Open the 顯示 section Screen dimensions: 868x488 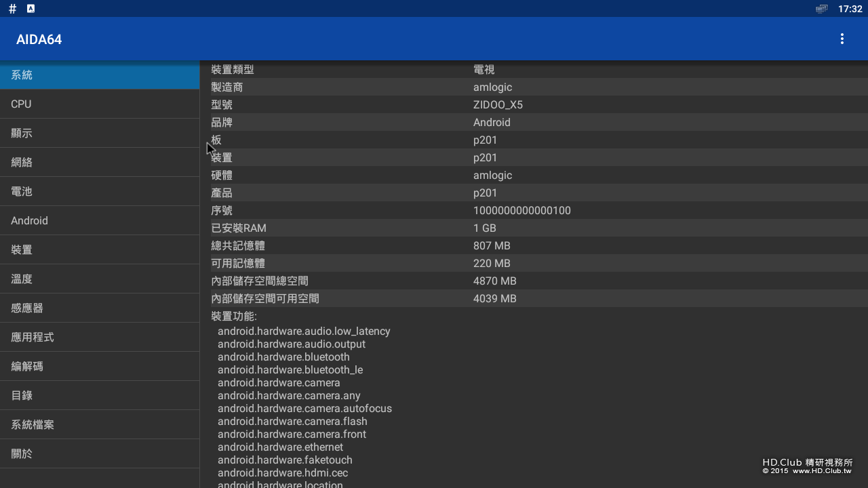[100, 134]
